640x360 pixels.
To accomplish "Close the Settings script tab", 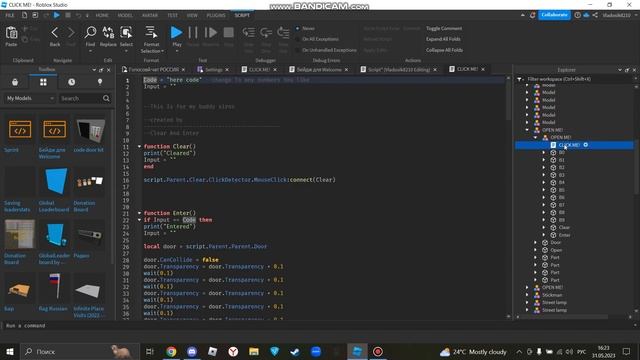I will point(227,70).
